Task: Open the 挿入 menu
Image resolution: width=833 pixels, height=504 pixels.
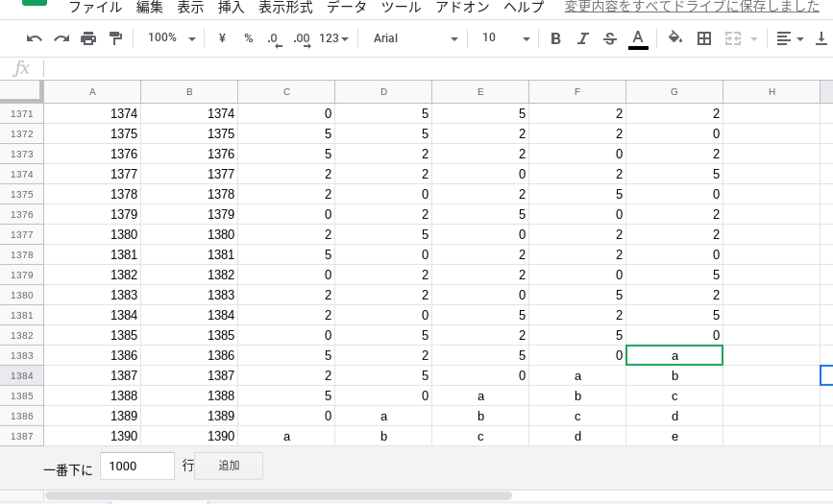Action: point(232,7)
